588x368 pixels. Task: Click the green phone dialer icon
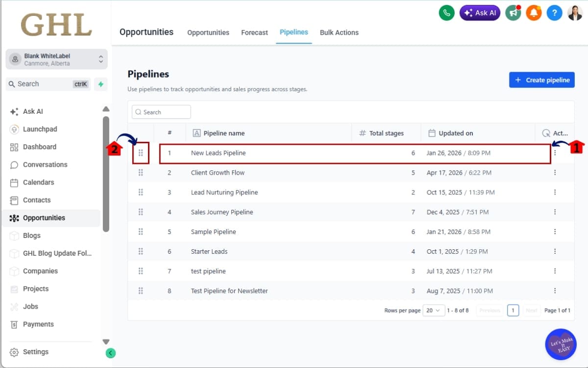click(446, 13)
